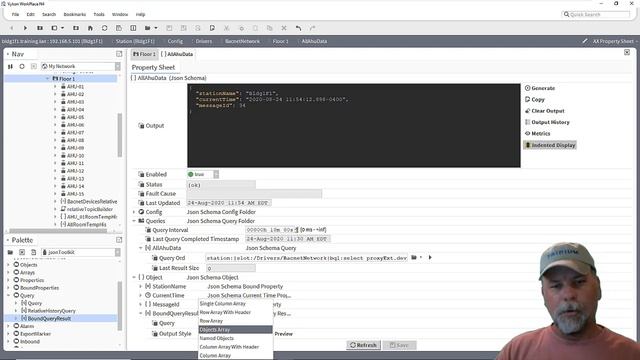Toggle Indented Display
Viewport: 640px width, 360px height.
[550, 145]
